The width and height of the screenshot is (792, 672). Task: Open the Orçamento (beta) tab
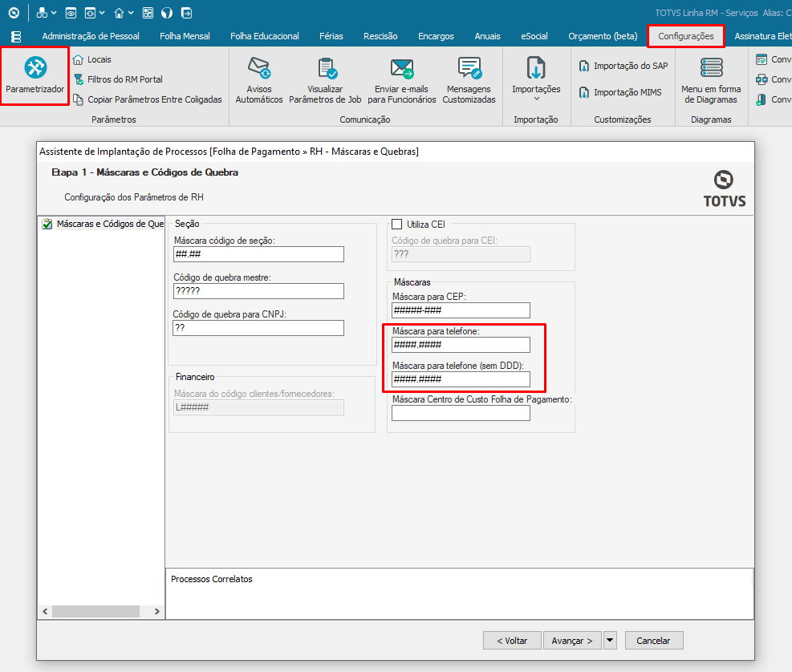603,36
